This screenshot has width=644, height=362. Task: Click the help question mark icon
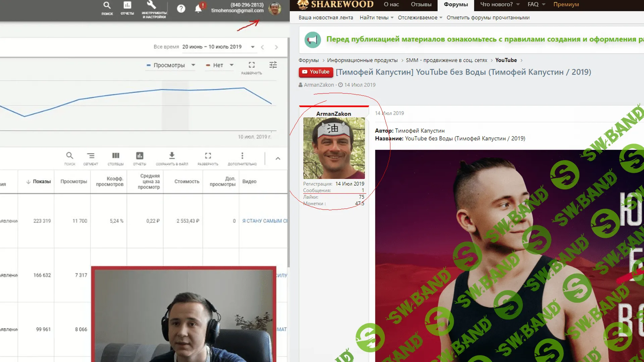pyautogui.click(x=181, y=9)
